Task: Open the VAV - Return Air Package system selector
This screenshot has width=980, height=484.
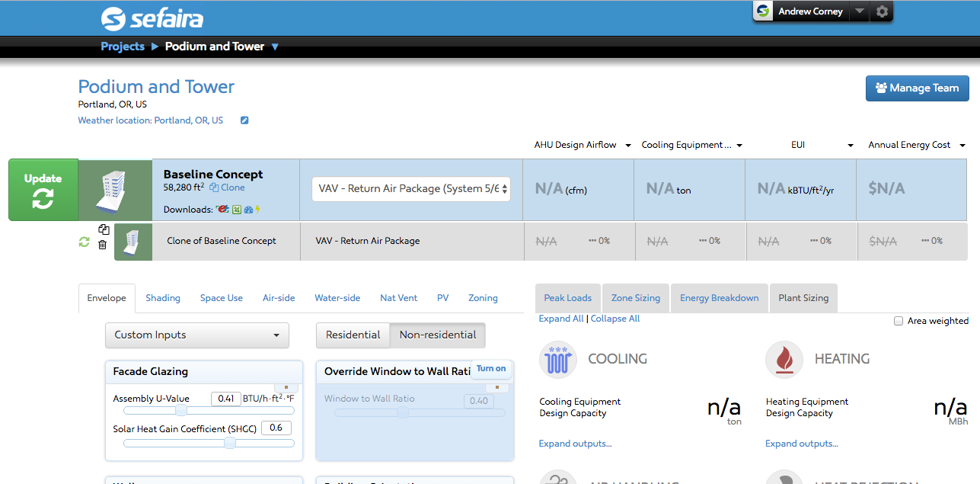Action: (411, 189)
